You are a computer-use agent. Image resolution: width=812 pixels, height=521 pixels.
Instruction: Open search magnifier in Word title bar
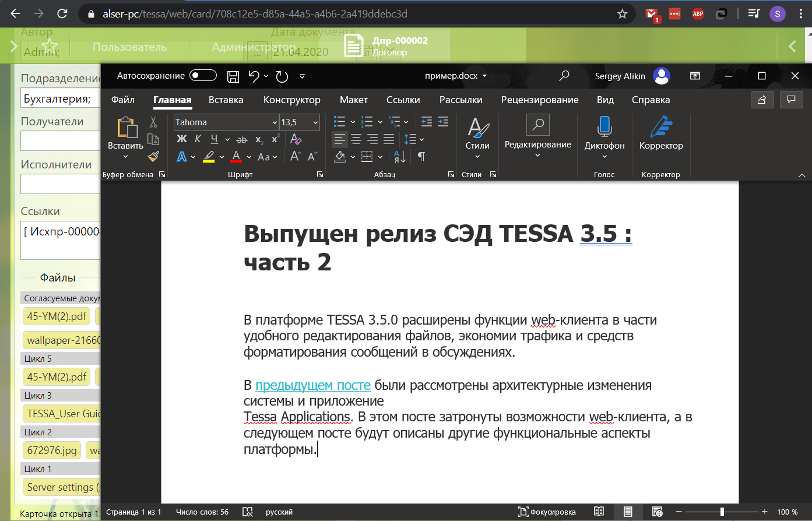(564, 76)
